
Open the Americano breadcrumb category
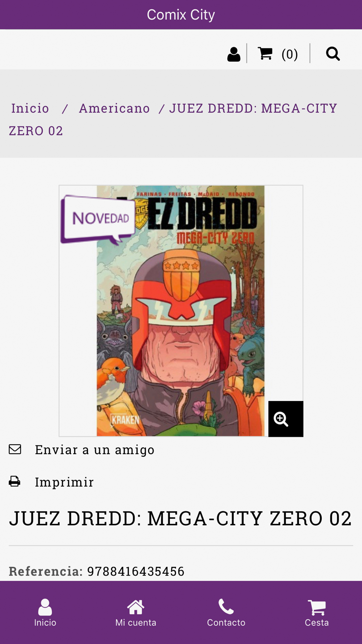point(114,108)
